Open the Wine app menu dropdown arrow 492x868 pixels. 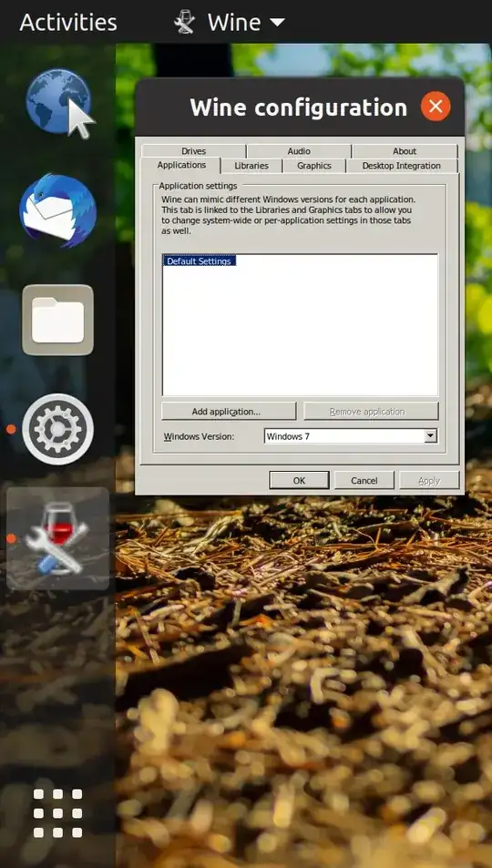277,23
